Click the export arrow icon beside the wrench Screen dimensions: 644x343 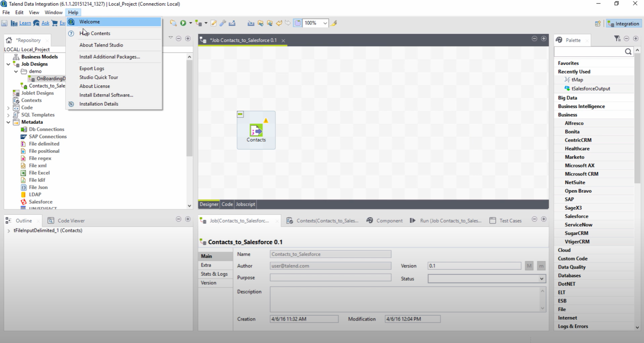click(x=232, y=23)
